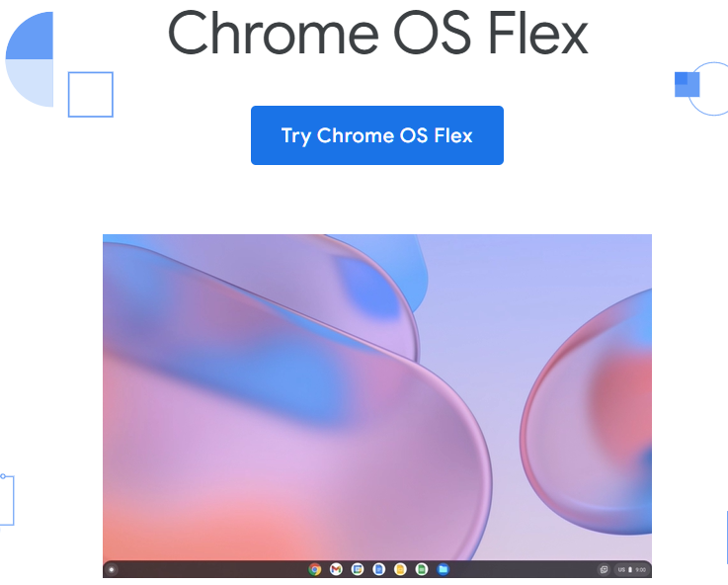Click the outlined circle decoration at right

(709, 88)
